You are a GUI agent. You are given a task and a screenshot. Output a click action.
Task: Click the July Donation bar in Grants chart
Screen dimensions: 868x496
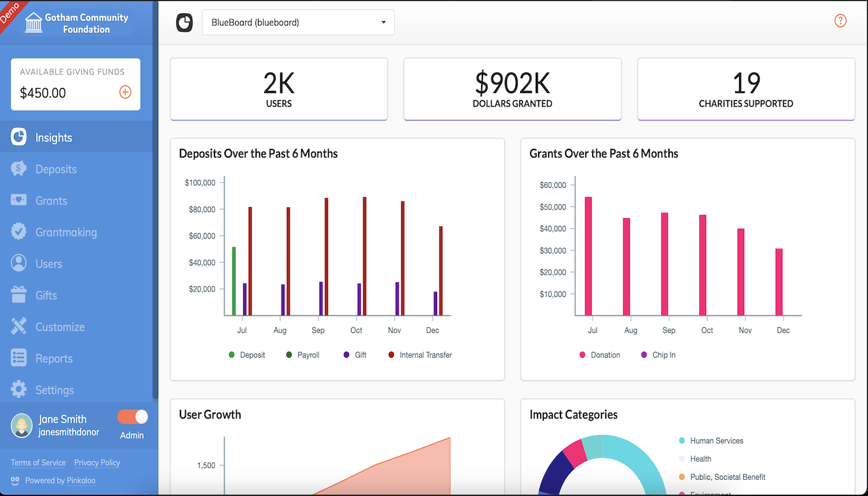(x=588, y=257)
